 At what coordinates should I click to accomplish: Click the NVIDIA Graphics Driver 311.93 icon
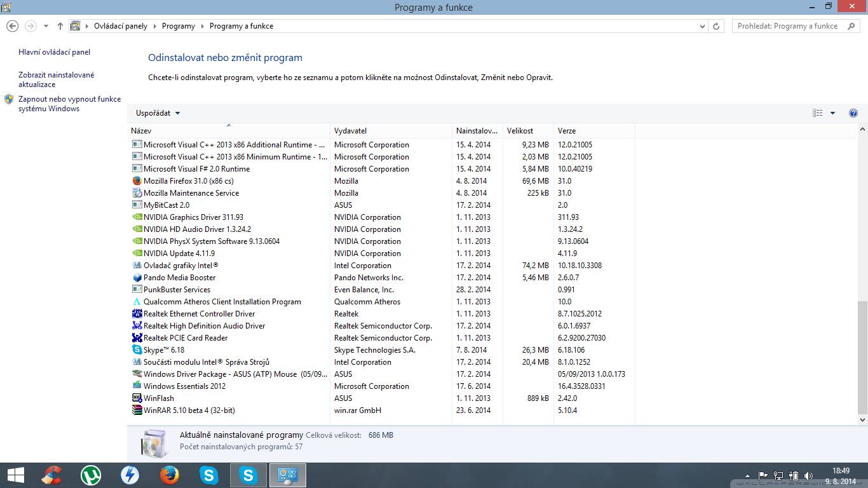[x=137, y=217]
